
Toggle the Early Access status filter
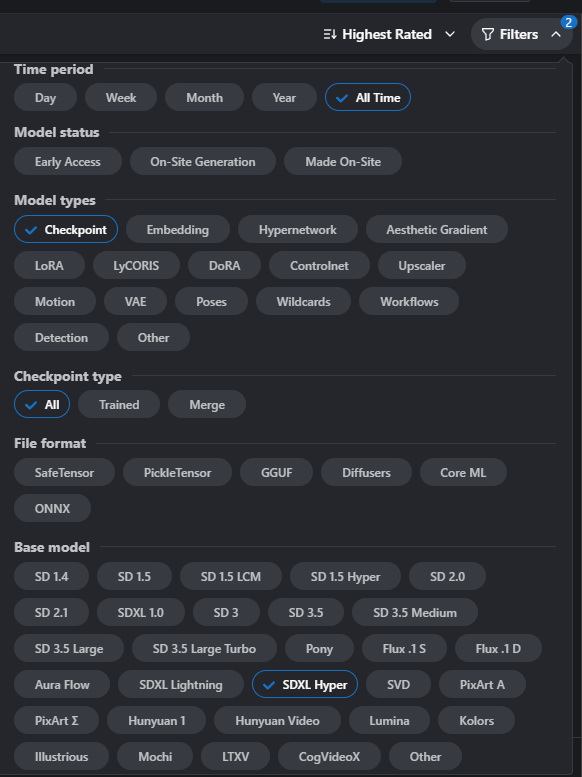[x=68, y=162]
